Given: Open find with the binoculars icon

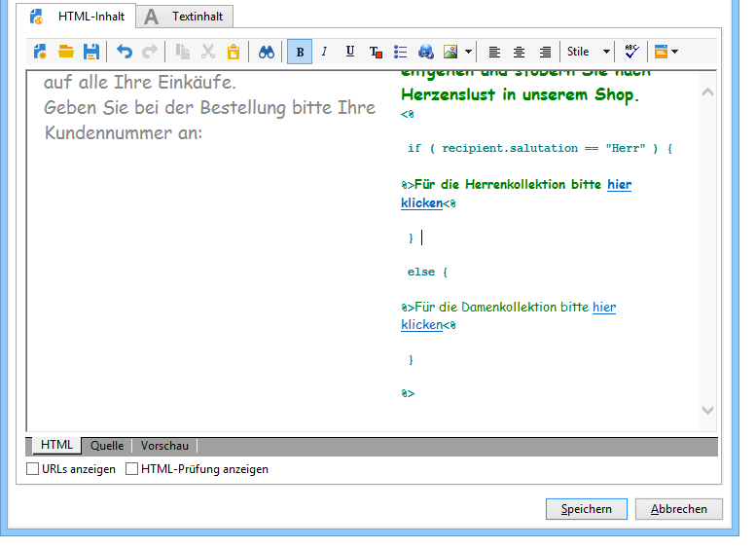Looking at the screenshot, I should coord(267,52).
